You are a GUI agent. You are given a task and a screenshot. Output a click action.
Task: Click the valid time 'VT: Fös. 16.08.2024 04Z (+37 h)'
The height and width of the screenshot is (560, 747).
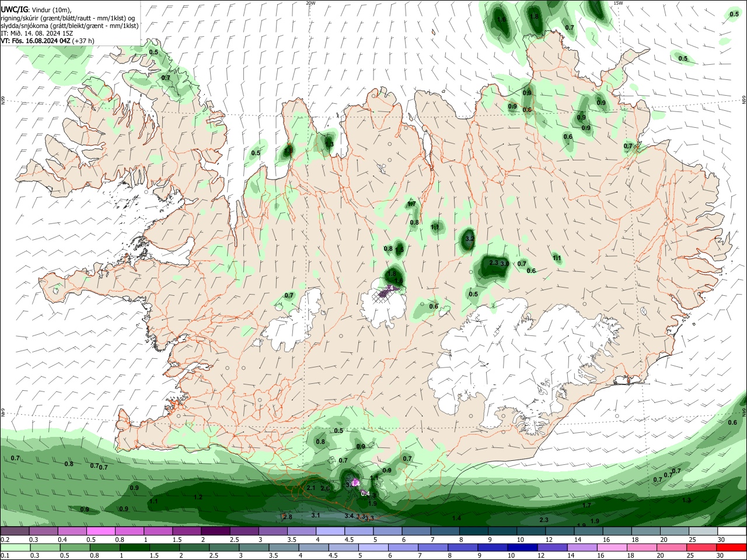[47, 41]
